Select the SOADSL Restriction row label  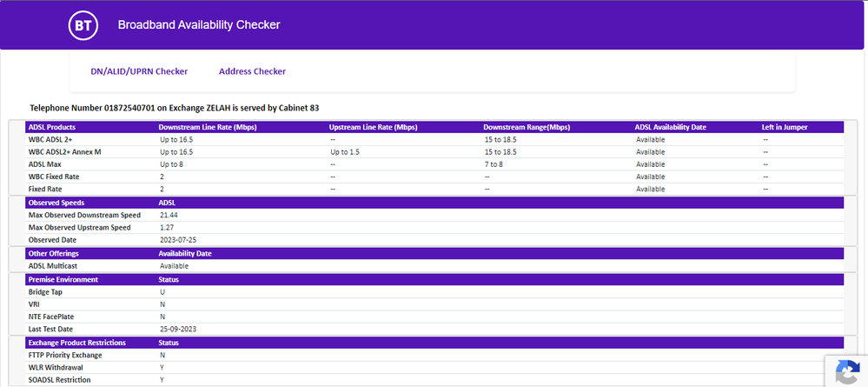(59, 380)
